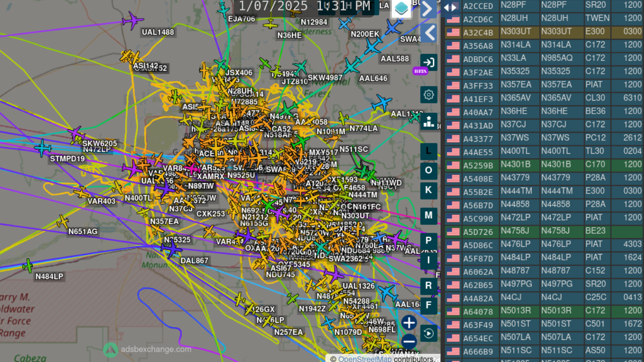This screenshot has width=644, height=362.
Task: Open the OpenStreetMap contributors link
Action: pos(365,358)
